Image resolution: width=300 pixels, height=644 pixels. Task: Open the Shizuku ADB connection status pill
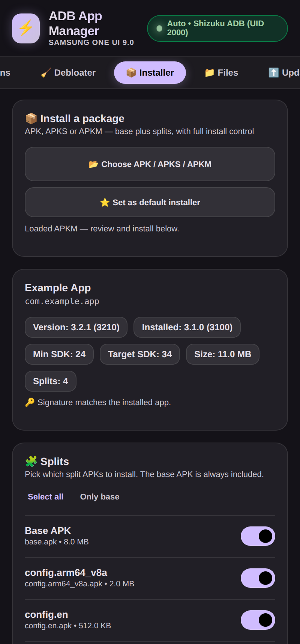(x=217, y=28)
